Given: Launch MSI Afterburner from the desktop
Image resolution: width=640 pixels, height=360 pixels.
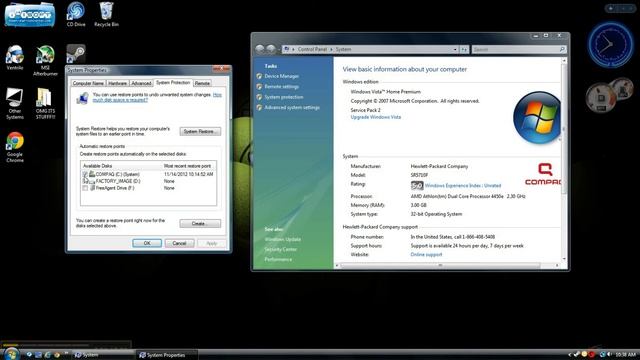Looking at the screenshot, I should (45, 60).
